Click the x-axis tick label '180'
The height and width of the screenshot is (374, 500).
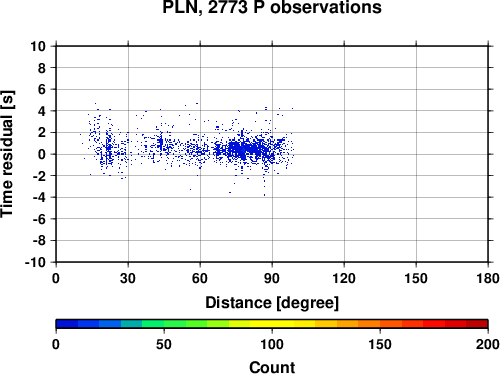click(488, 278)
